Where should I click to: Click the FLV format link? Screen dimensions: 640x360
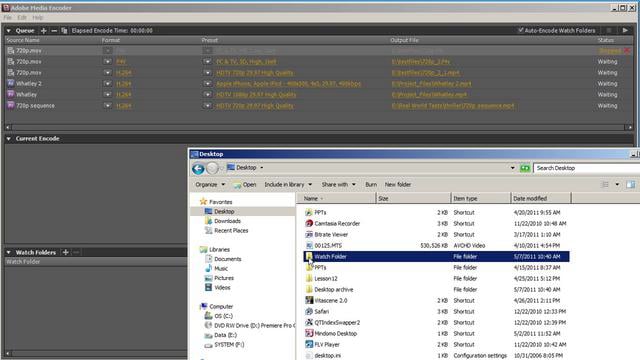coord(121,62)
